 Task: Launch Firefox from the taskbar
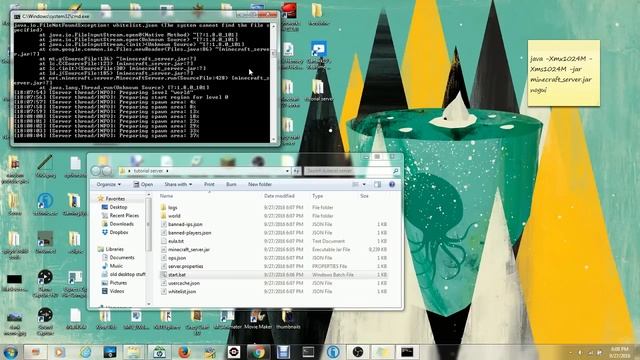184,352
